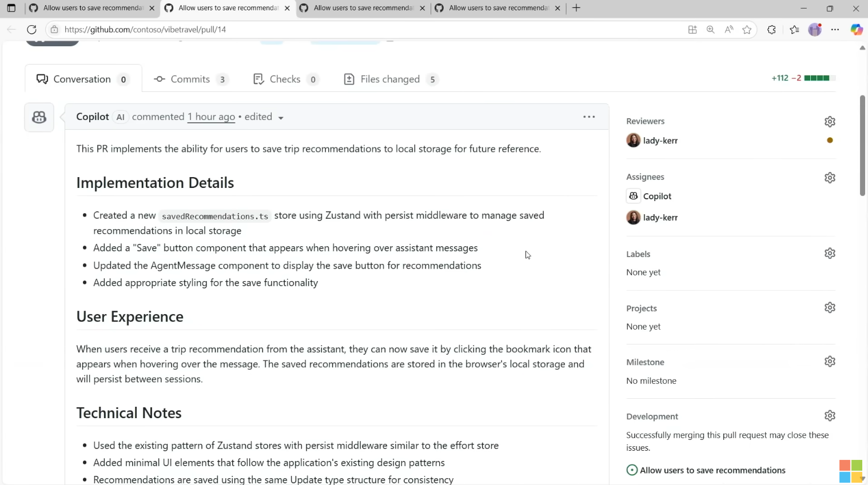Click the Reviewers section heading
Image resolution: width=868 pixels, height=485 pixels.
coord(645,121)
